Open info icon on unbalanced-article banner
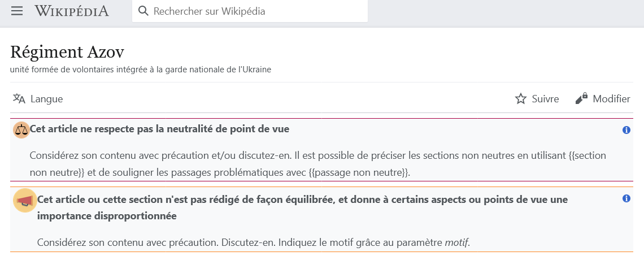The image size is (644, 260). (x=626, y=199)
